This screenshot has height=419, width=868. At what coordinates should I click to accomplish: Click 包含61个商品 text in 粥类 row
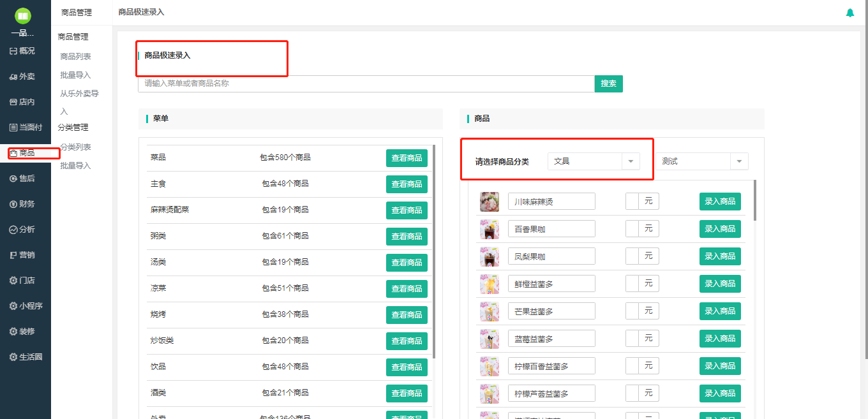pos(285,236)
